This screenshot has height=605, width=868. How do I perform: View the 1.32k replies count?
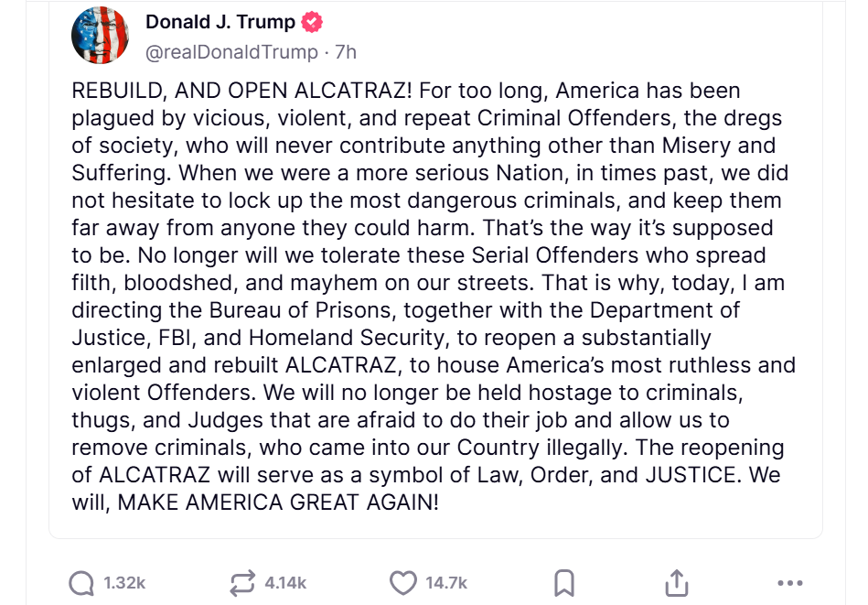tap(125, 583)
